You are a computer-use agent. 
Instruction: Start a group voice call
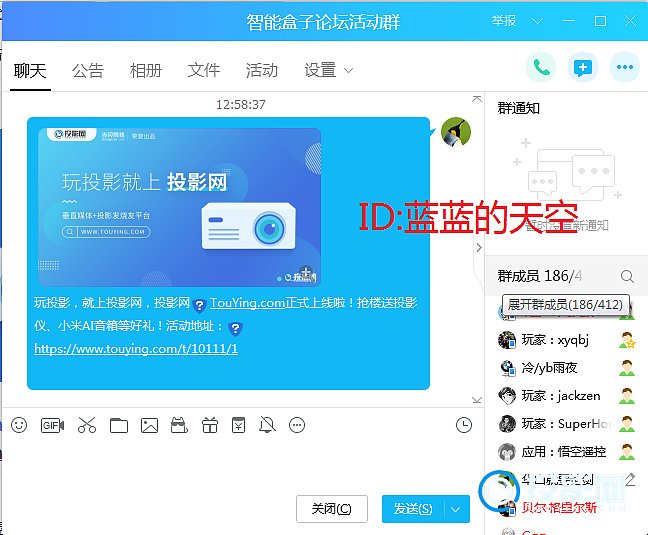[541, 68]
